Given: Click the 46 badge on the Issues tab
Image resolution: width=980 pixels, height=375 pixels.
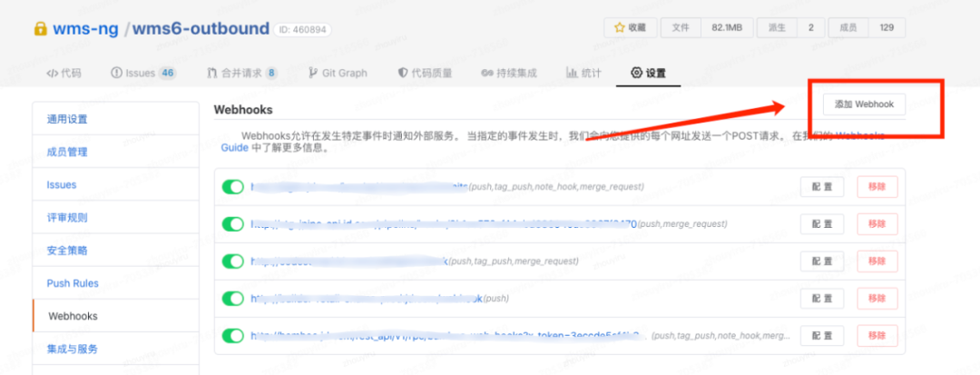Looking at the screenshot, I should coord(168,74).
